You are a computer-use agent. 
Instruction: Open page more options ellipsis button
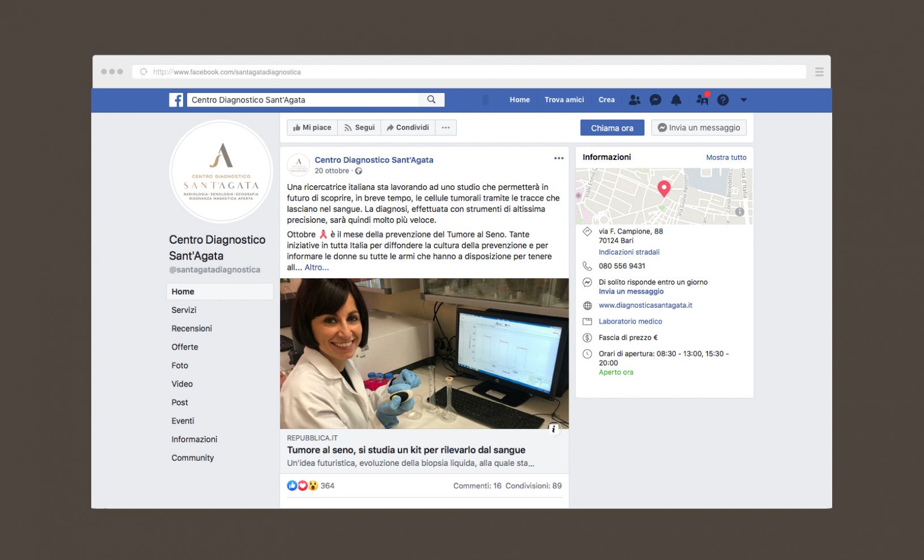click(x=446, y=128)
